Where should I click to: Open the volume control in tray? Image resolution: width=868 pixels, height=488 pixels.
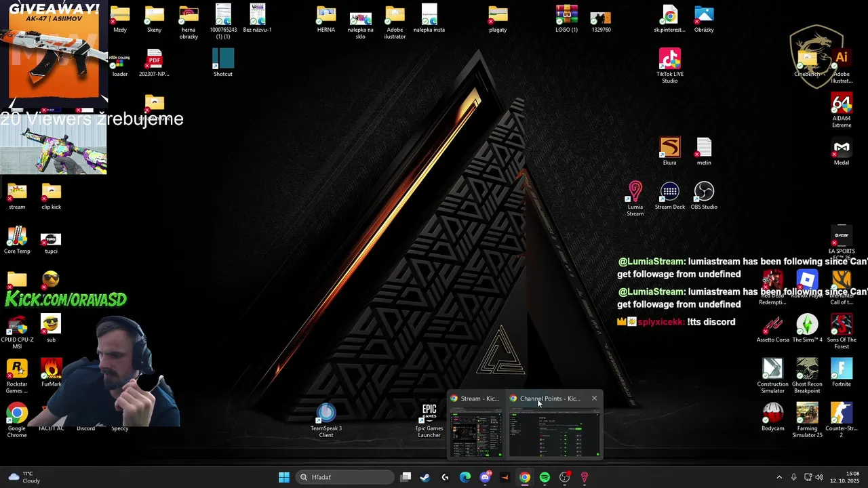point(819,477)
